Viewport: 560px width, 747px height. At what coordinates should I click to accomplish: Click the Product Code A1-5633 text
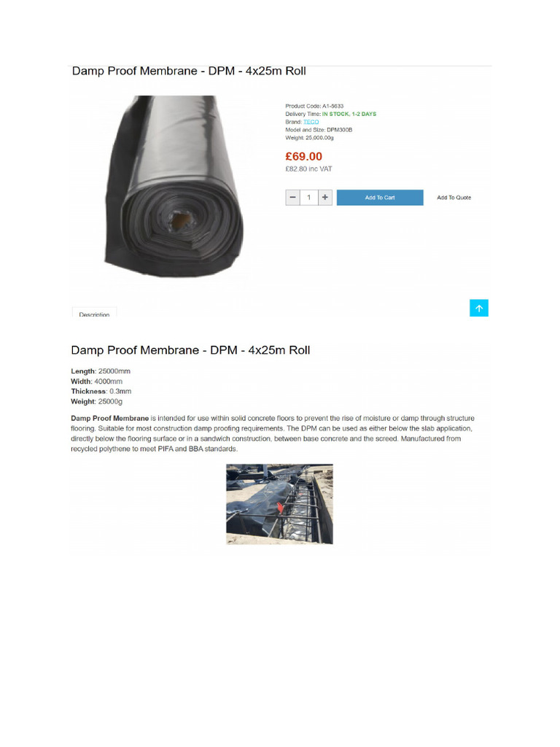[314, 107]
